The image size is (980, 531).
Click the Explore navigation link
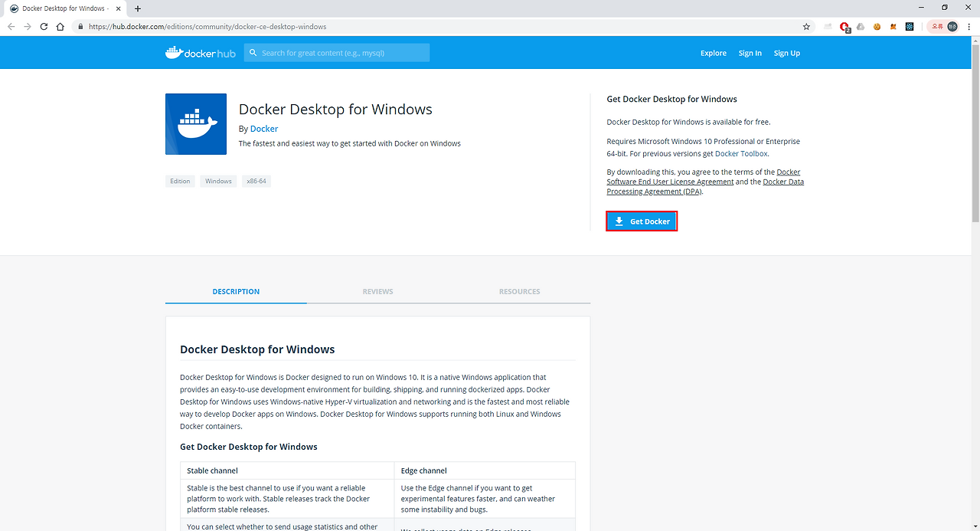tap(713, 52)
